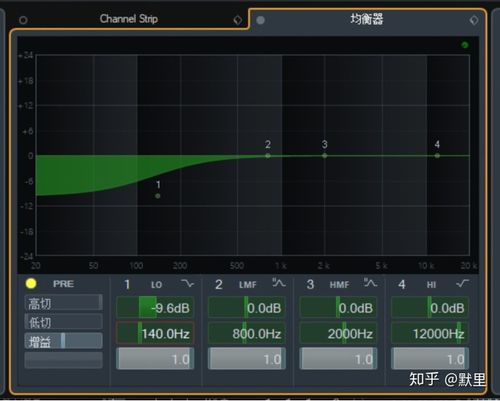500x401 pixels.
Task: Change band 2 LMF filter type icon
Action: 279,283
